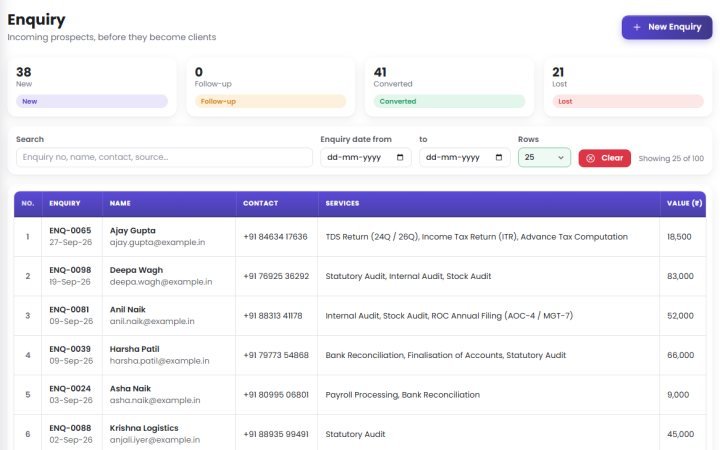
Task: Click the New Enquiry button
Action: [x=667, y=27]
